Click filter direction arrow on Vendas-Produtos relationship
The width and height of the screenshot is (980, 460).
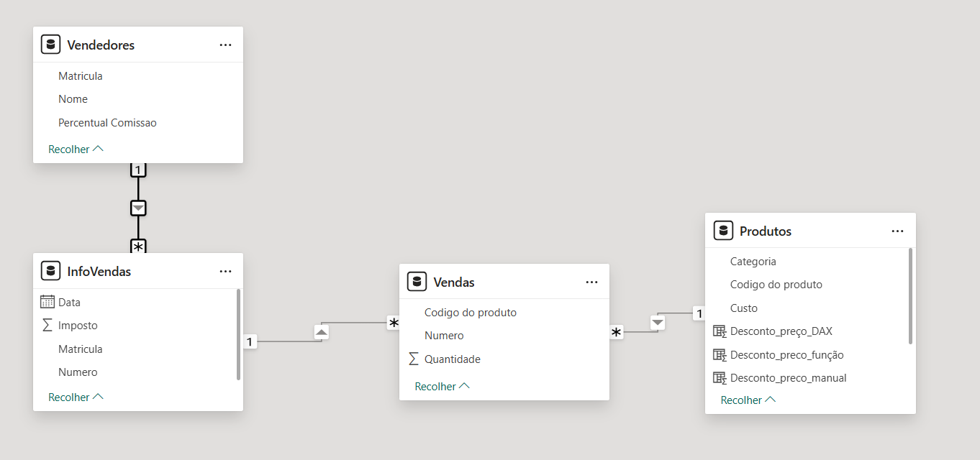(x=658, y=323)
